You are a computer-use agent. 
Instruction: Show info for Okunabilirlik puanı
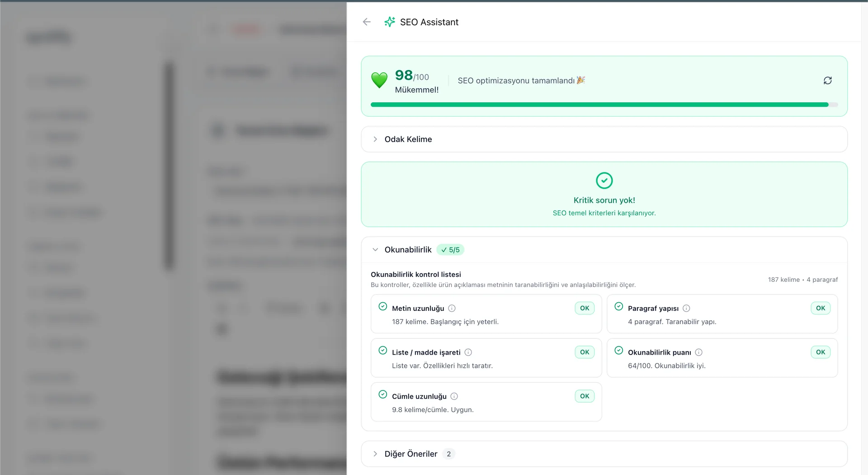click(x=698, y=352)
